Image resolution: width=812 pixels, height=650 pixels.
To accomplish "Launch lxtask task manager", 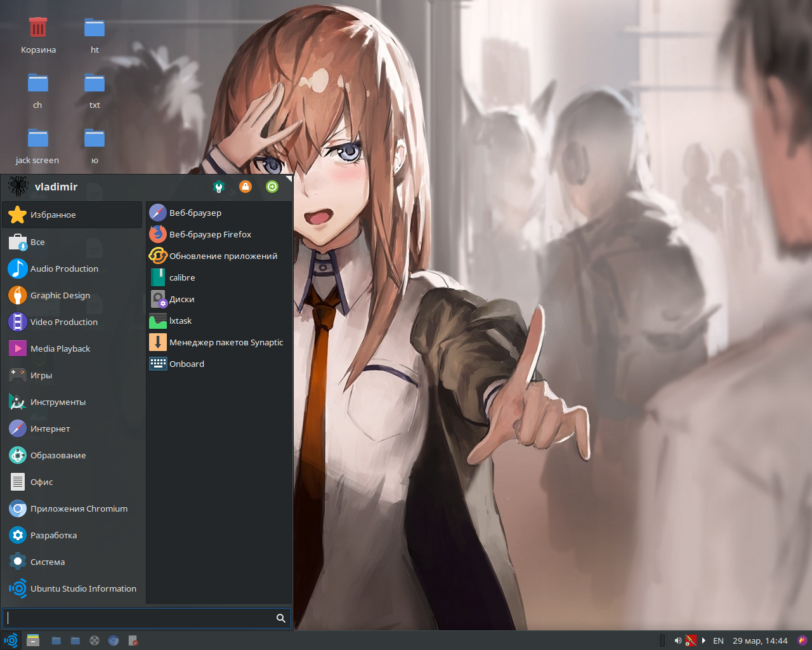I will 219,321.
